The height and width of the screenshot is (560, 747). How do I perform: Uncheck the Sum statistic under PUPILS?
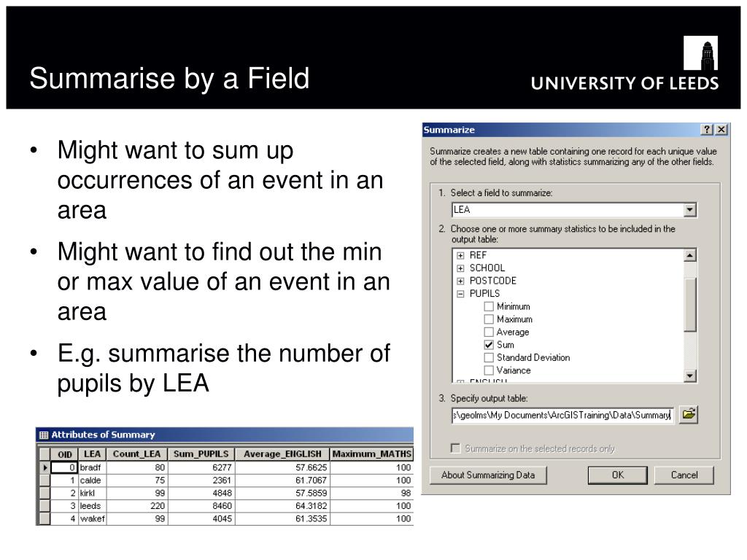(489, 345)
